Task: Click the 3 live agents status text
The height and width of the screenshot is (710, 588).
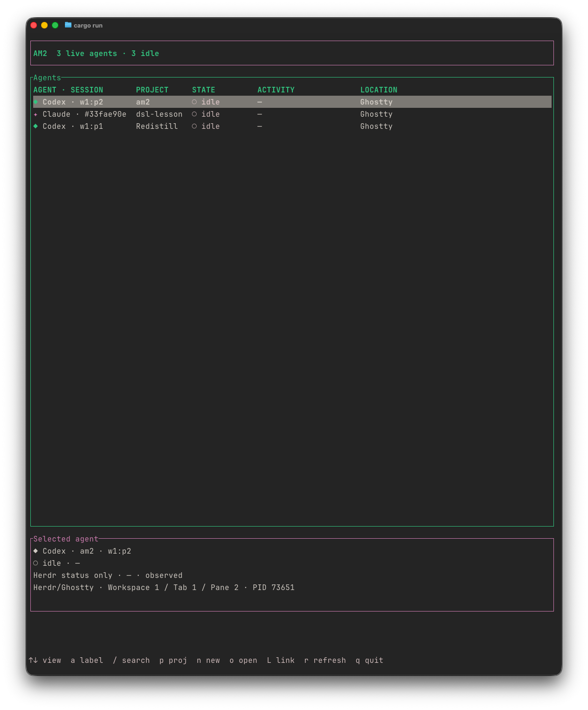Action: click(x=87, y=53)
